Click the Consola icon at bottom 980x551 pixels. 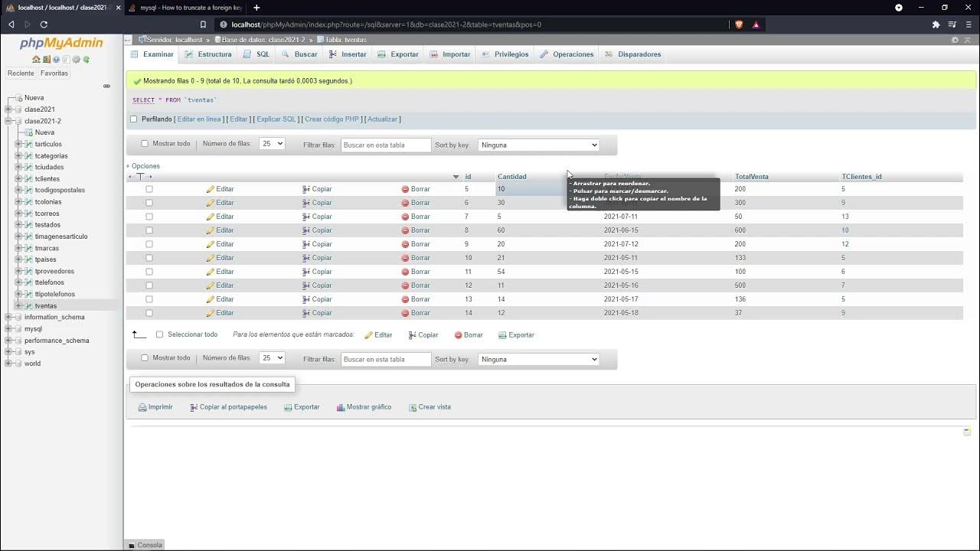coord(132,545)
